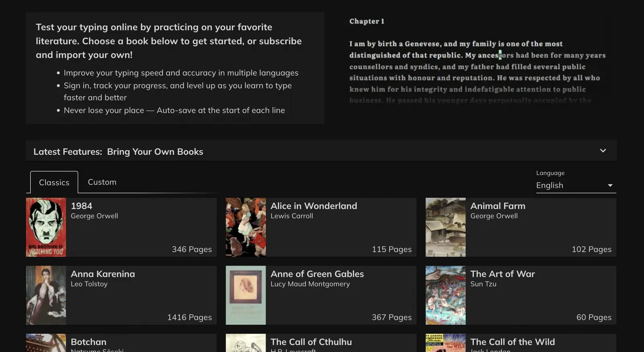Screen dimensions: 644x352
Task: Expand the Latest Features chevron
Action: 603,151
